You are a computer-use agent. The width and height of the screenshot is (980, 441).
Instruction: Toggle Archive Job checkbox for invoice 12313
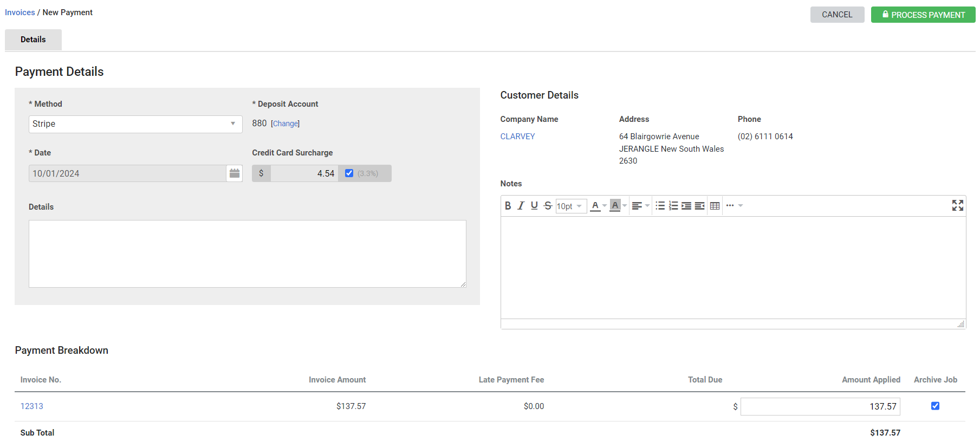coord(935,406)
